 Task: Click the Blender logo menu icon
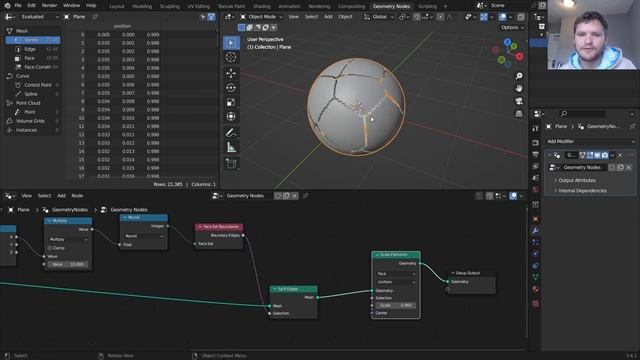click(7, 6)
